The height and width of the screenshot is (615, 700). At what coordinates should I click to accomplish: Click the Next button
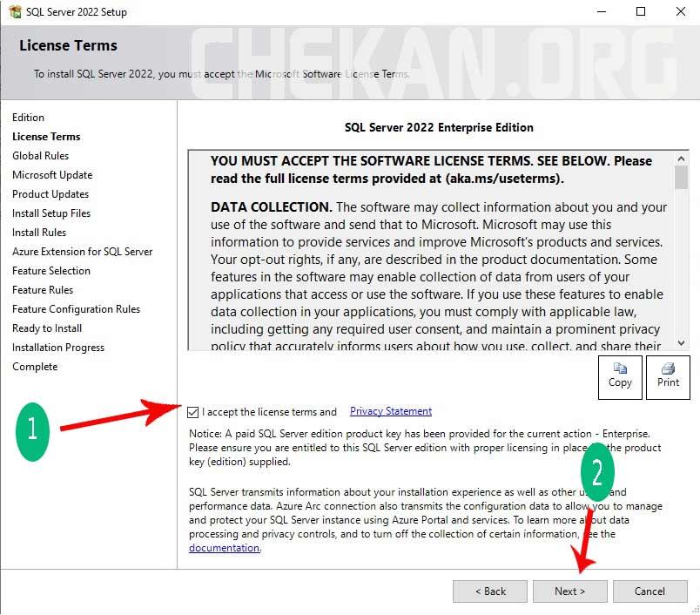pos(570,591)
